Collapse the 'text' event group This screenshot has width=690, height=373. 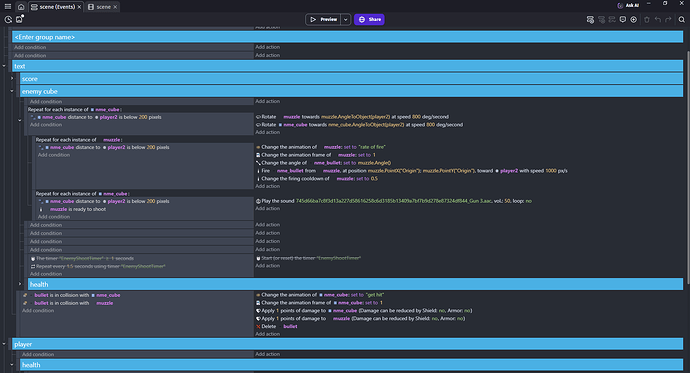pos(4,66)
